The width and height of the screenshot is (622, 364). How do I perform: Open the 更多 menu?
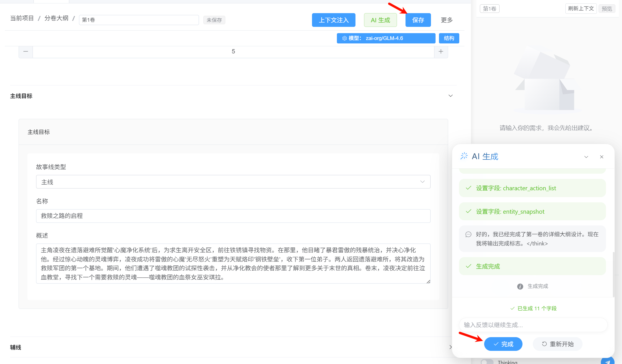click(447, 20)
